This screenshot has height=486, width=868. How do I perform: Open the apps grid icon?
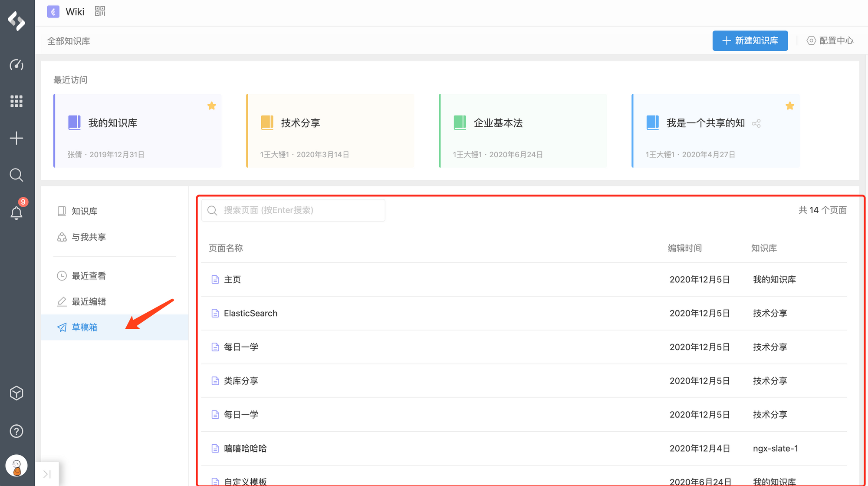[x=16, y=101]
